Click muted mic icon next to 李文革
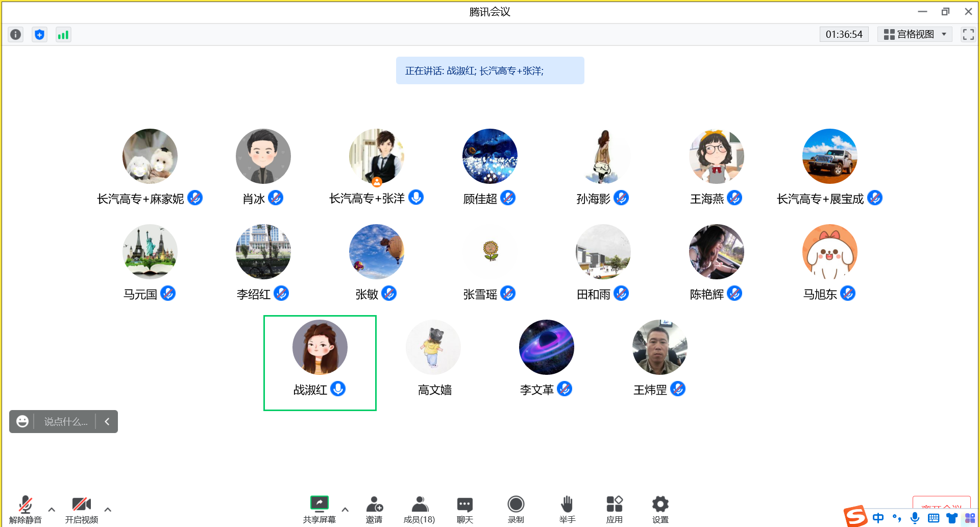 tap(565, 389)
